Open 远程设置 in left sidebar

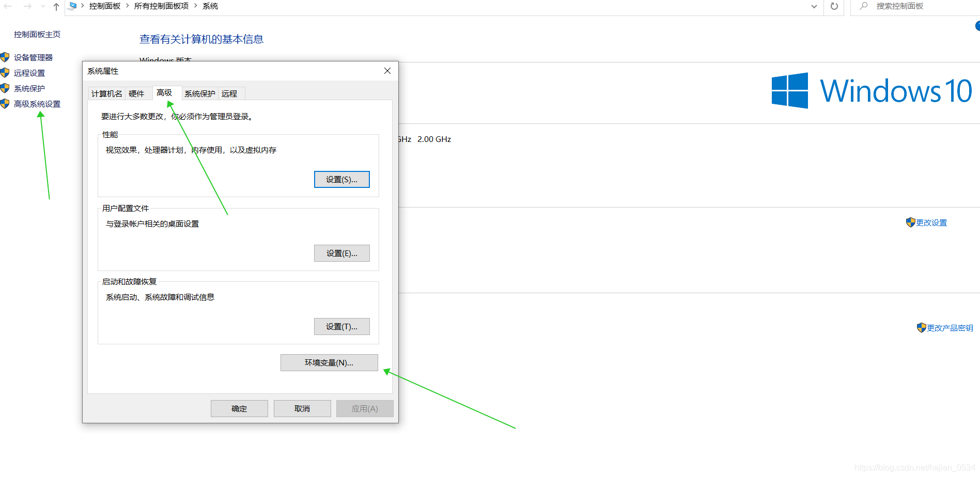[x=29, y=73]
